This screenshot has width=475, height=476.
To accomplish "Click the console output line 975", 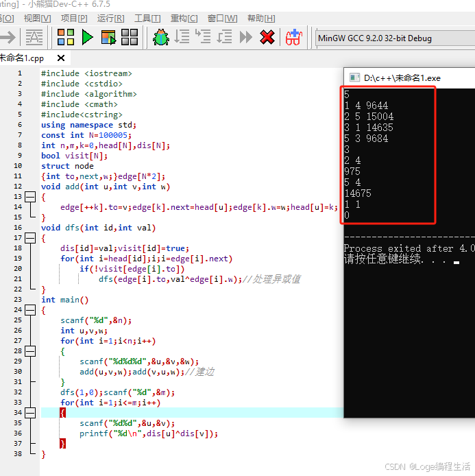I will (352, 171).
